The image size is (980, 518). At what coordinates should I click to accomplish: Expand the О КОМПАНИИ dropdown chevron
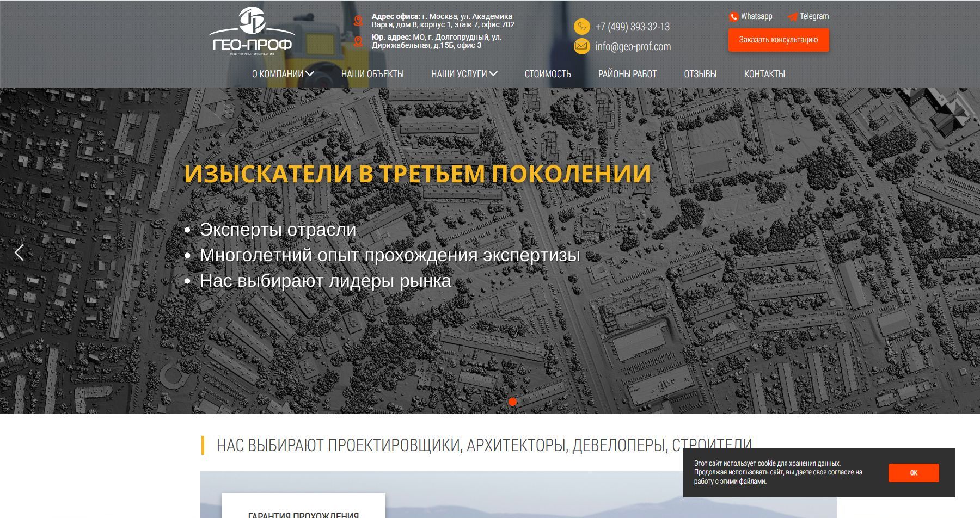(310, 73)
